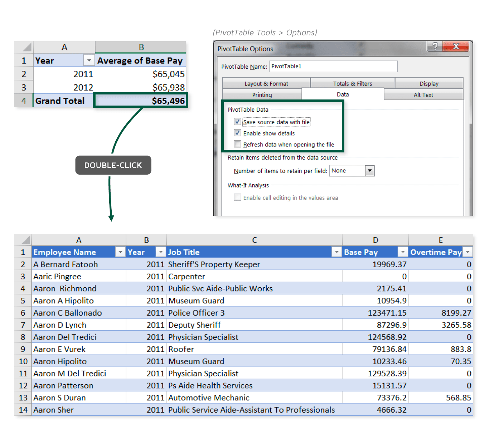Switch to the Alt Text tab
Image resolution: width=489 pixels, height=448 pixels.
pyautogui.click(x=423, y=94)
